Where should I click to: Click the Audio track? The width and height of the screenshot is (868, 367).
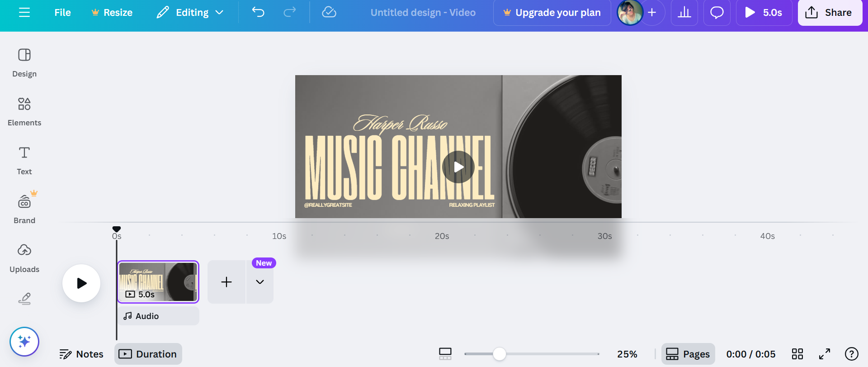(x=158, y=316)
